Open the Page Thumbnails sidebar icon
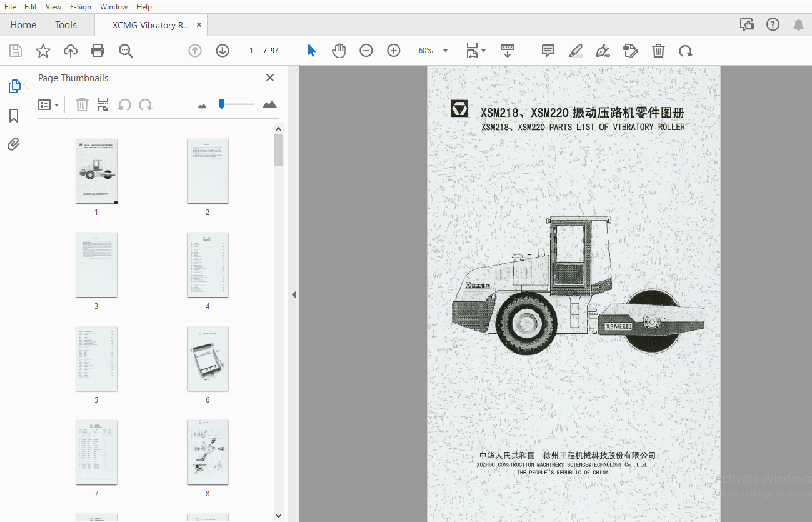 click(x=14, y=86)
